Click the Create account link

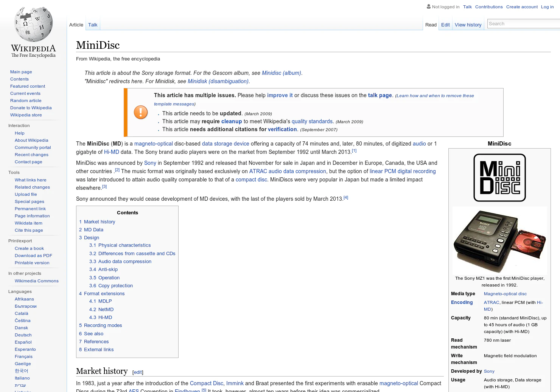point(522,7)
